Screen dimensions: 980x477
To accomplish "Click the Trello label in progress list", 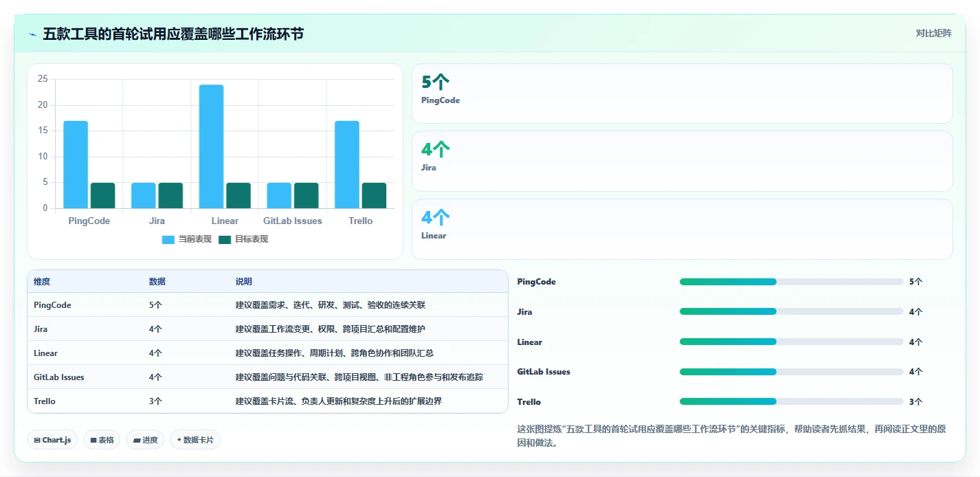I will [529, 402].
